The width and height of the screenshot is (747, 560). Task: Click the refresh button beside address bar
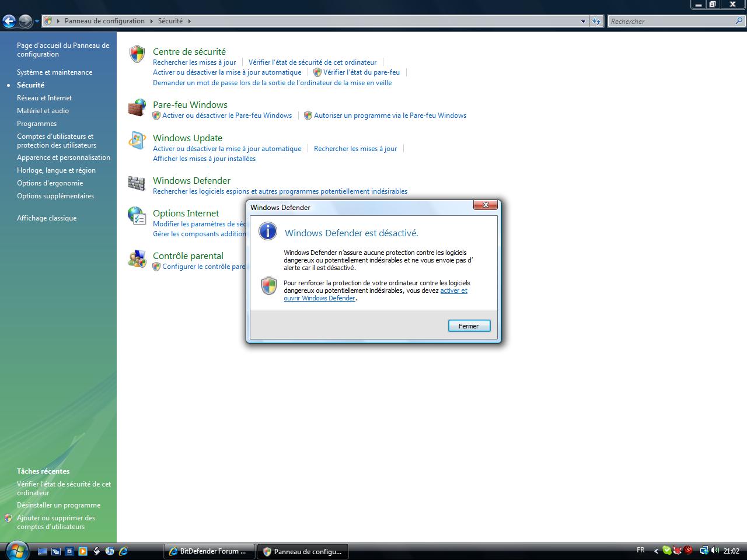click(596, 21)
